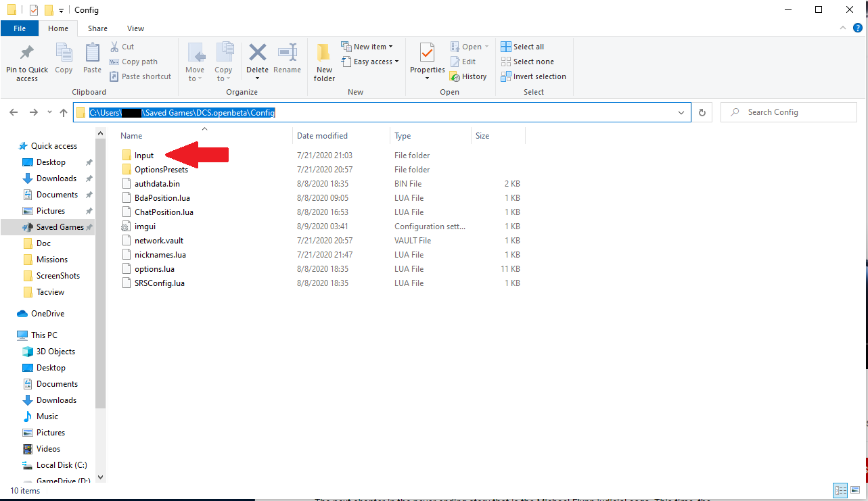Open the Move to menu

pyautogui.click(x=195, y=63)
